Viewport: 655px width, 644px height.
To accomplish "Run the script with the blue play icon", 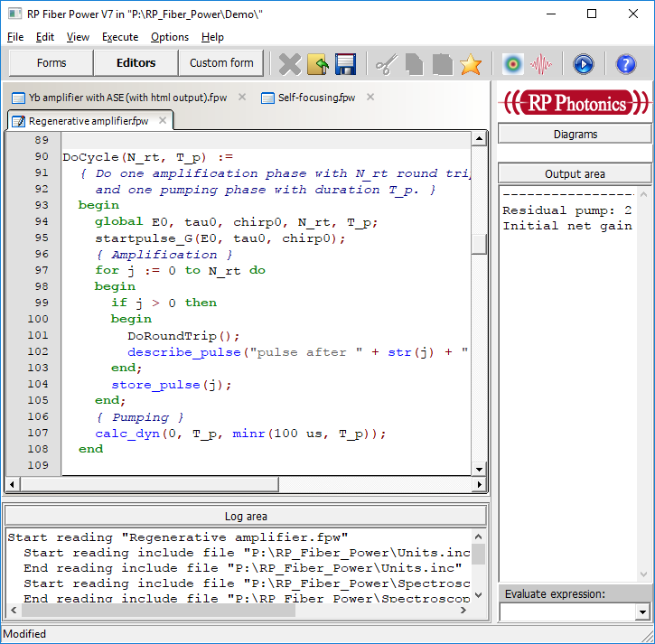I will pos(583,64).
